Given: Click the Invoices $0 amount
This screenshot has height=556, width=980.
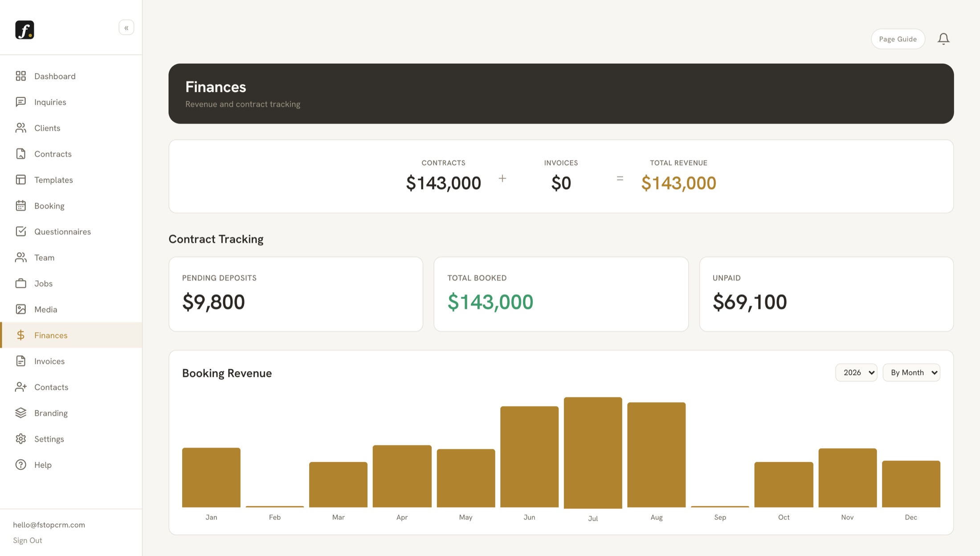Looking at the screenshot, I should click(x=561, y=183).
